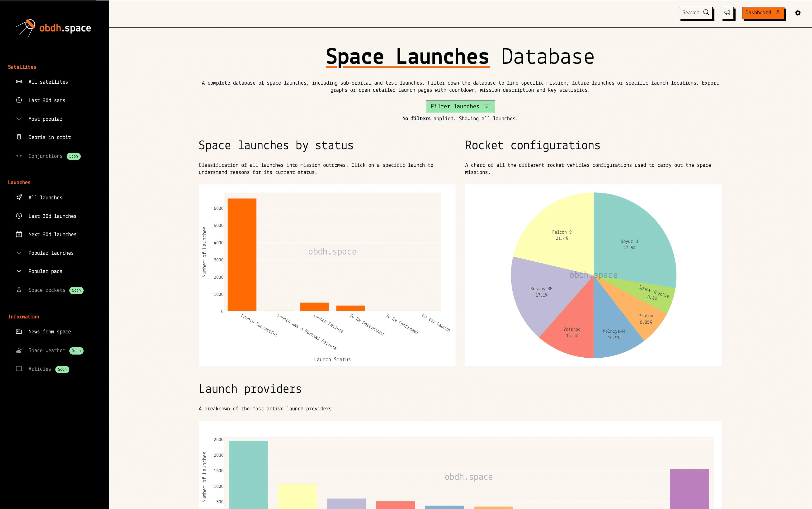Click the Information section heading
This screenshot has height=509, width=812.
[24, 317]
